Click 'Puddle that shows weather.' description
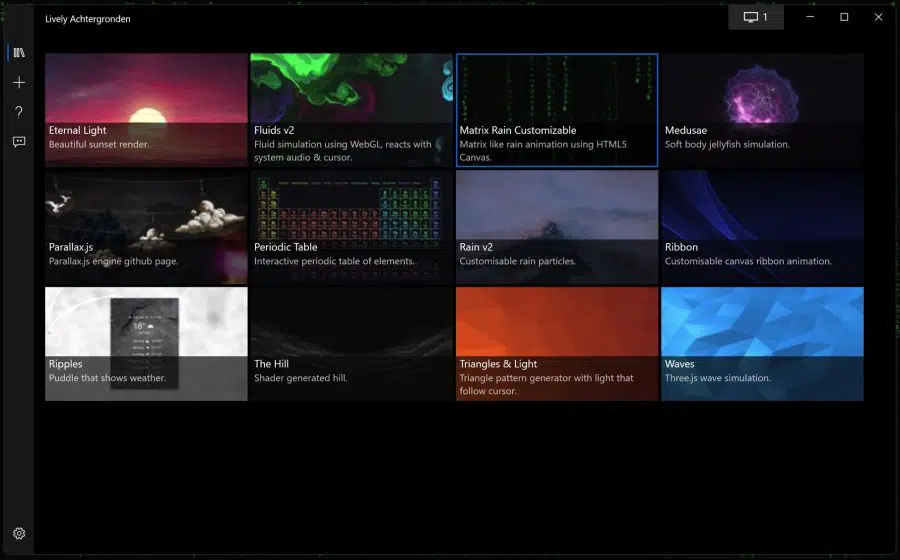The width and height of the screenshot is (900, 560). [107, 378]
